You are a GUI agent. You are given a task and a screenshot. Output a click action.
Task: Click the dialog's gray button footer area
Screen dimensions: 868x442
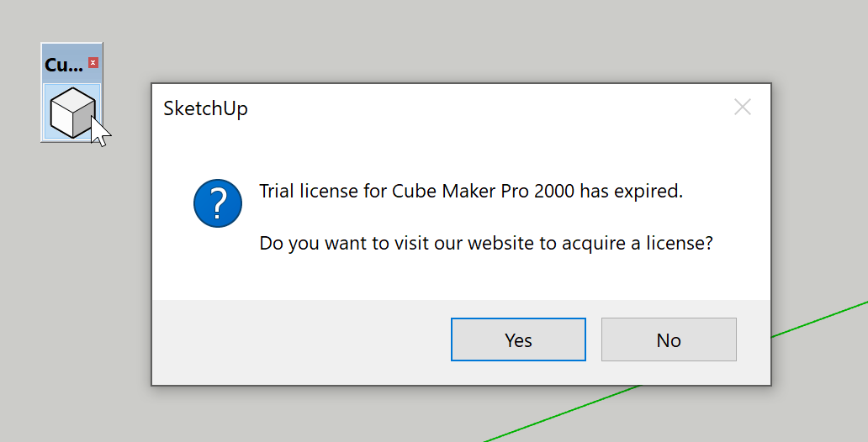[299, 342]
